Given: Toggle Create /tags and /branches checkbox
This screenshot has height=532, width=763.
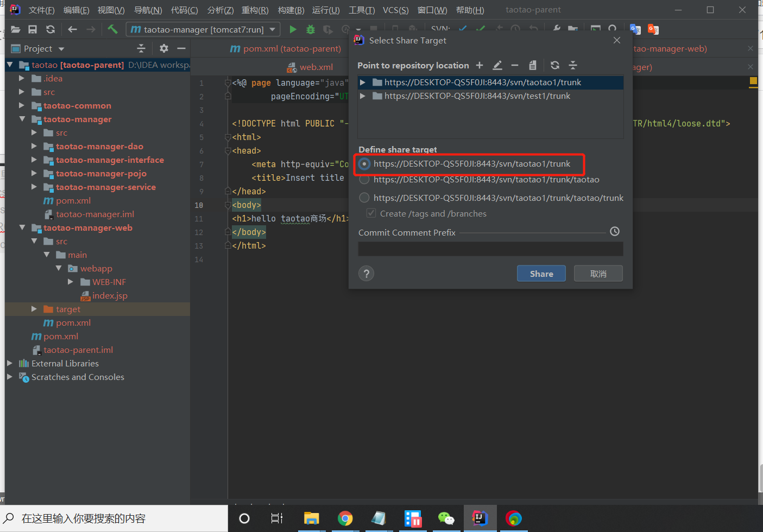Looking at the screenshot, I should tap(371, 213).
